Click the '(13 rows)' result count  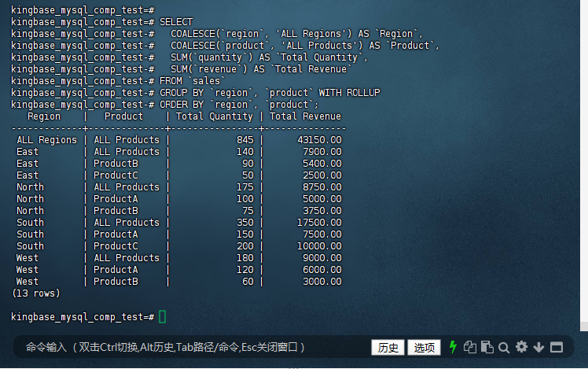point(36,293)
